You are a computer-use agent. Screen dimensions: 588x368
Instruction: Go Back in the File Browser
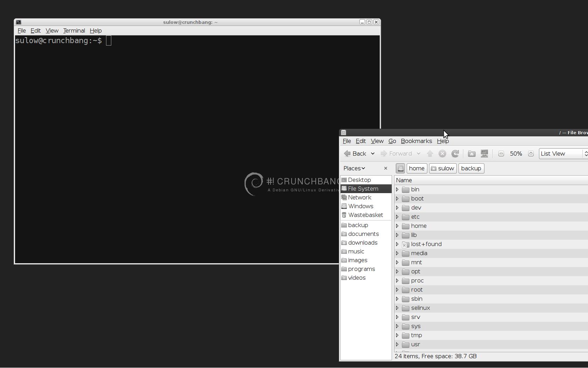(x=355, y=154)
